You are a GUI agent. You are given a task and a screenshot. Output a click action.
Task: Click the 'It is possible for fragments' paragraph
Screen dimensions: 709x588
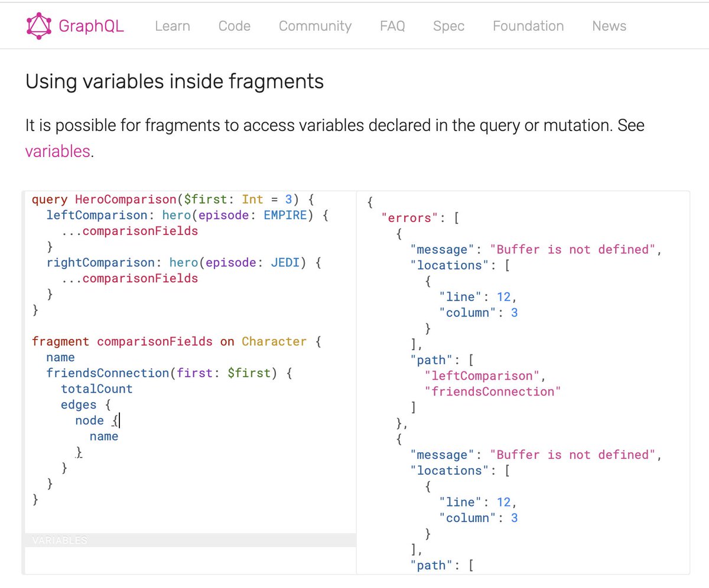point(335,138)
